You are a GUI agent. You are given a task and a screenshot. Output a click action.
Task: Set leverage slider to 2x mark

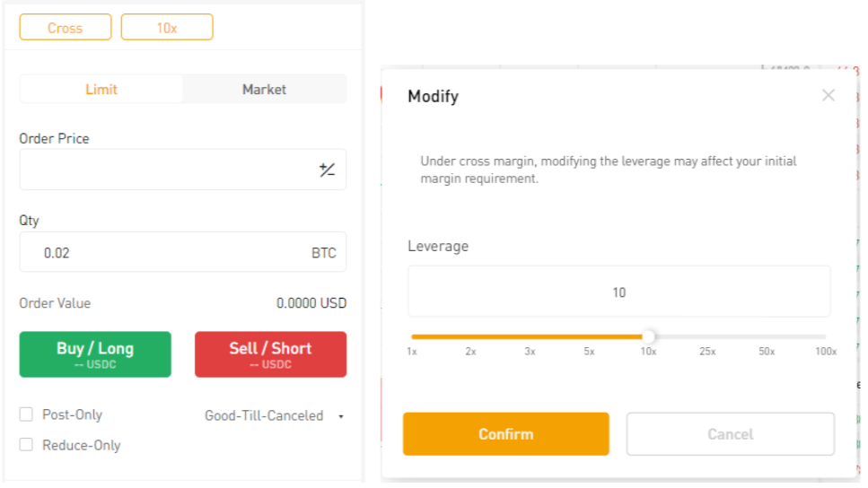[x=470, y=337]
